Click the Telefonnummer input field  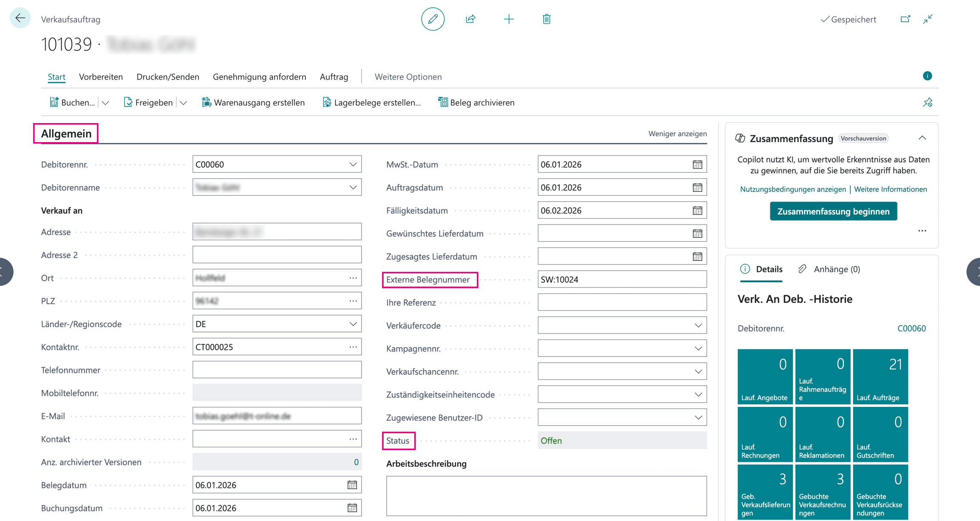[x=277, y=370]
